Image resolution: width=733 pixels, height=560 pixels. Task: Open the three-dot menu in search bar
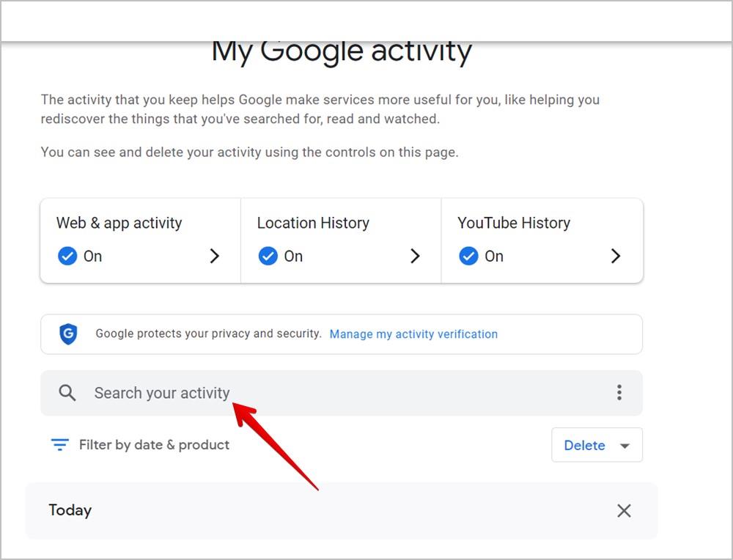619,393
